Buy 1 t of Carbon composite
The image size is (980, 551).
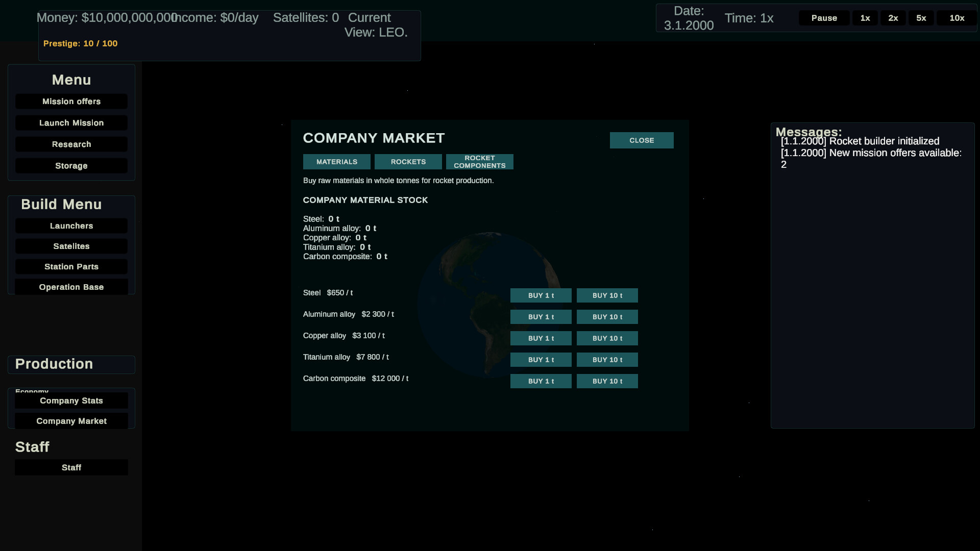click(541, 381)
